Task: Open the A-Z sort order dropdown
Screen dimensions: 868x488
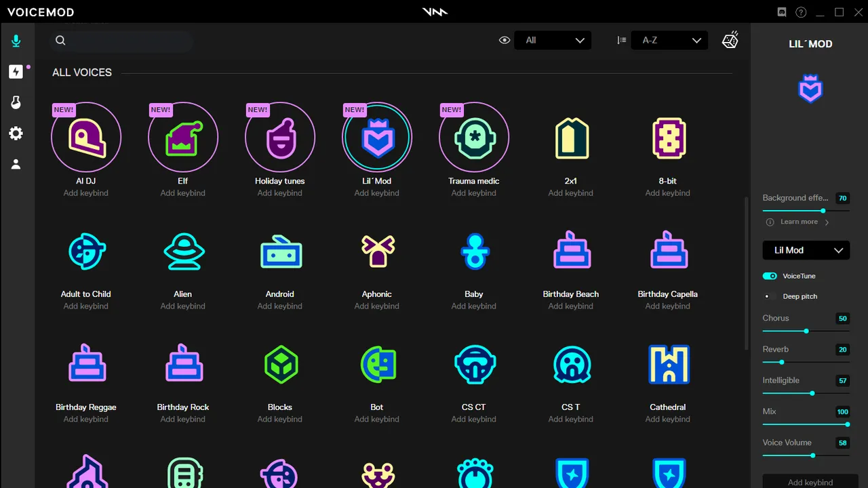Action: [669, 40]
